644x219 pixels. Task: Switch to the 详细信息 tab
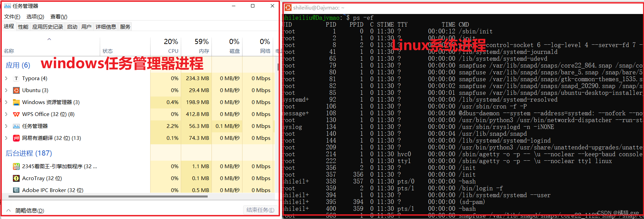click(106, 27)
